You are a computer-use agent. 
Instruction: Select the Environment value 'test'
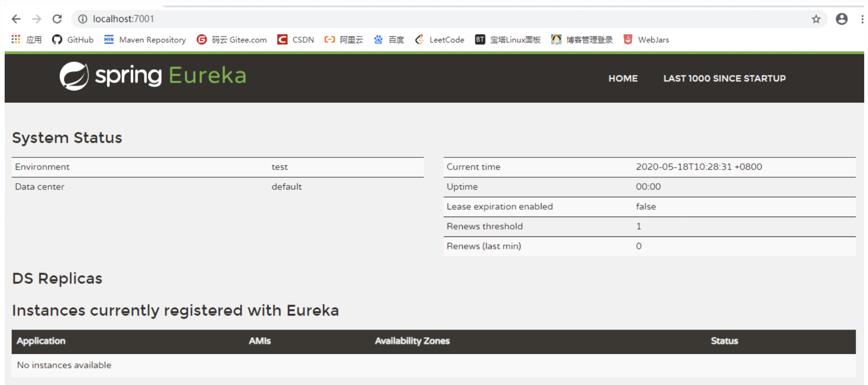click(x=279, y=167)
